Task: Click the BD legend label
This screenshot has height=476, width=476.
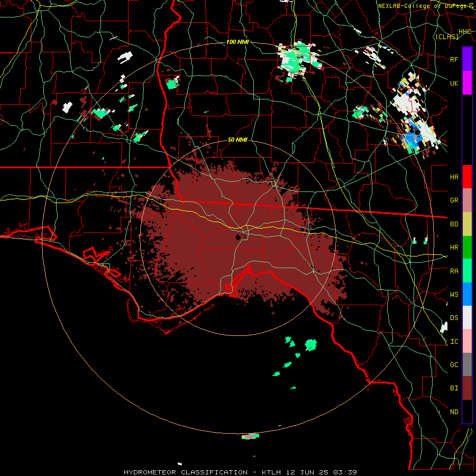Action: tap(454, 224)
